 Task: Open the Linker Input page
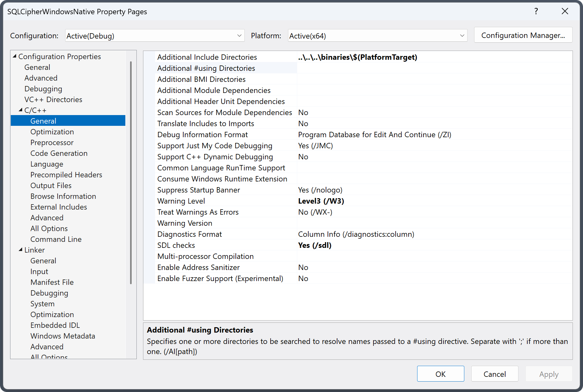[x=39, y=272]
